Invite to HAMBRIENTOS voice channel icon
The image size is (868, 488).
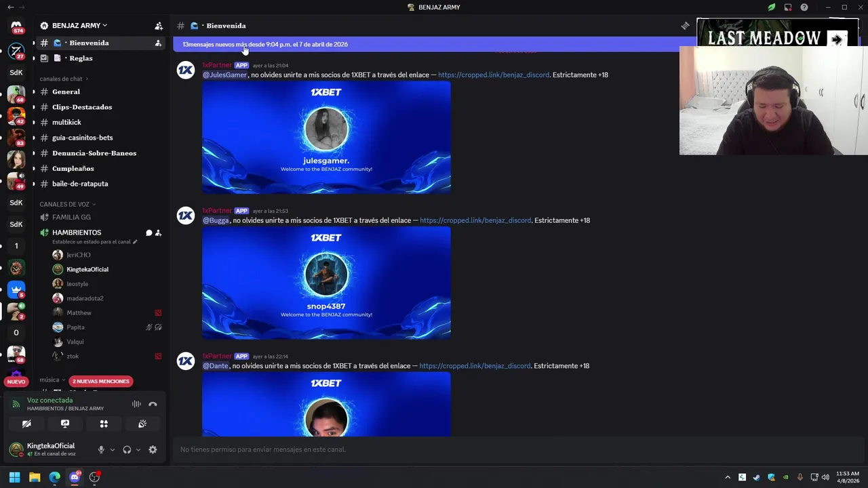(158, 232)
